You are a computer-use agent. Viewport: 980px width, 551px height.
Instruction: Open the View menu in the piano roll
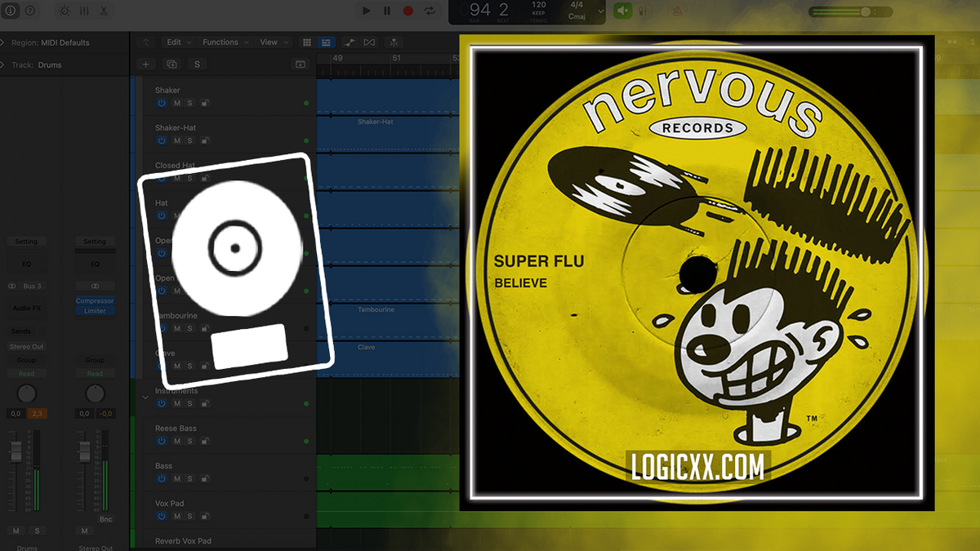click(x=269, y=42)
